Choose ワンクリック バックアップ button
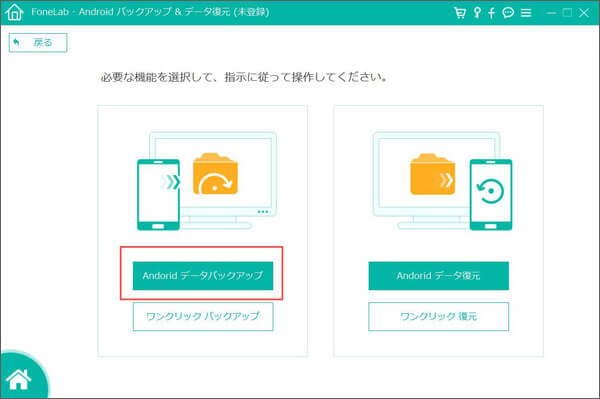Screen dimensions: 600x399 203,316
